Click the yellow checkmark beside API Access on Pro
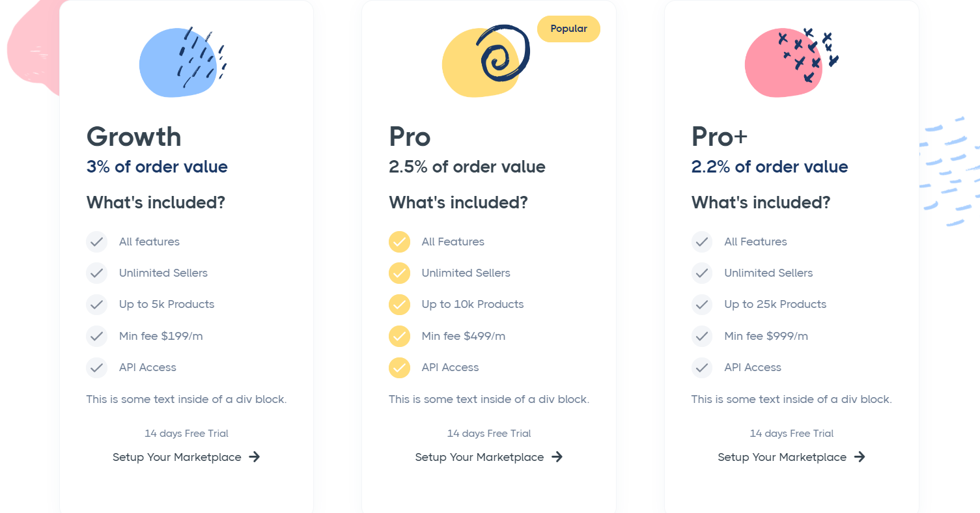 click(399, 368)
